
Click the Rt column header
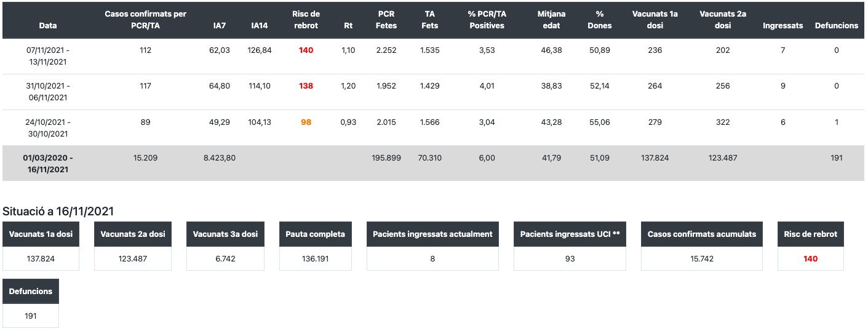tap(348, 26)
